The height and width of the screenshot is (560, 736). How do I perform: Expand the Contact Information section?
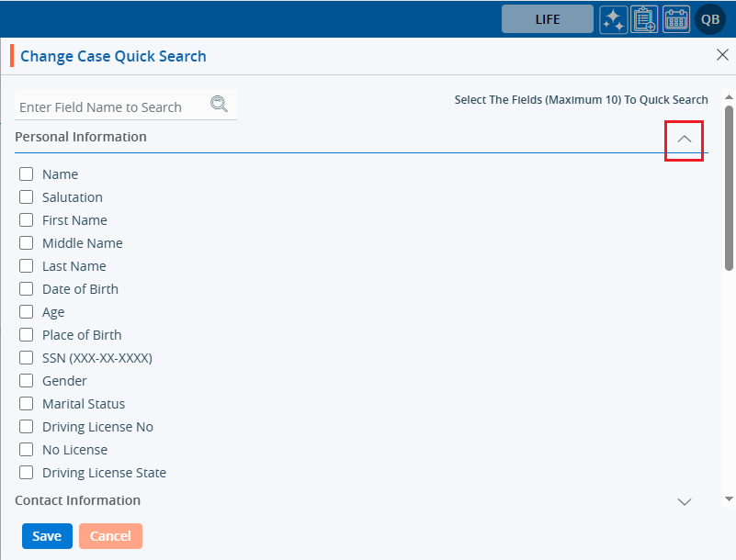tap(684, 501)
